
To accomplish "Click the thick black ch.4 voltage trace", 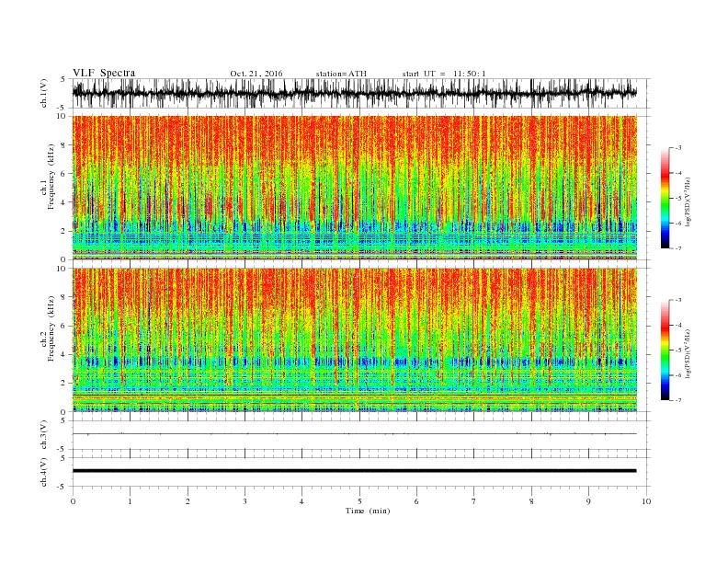I will coord(355,471).
